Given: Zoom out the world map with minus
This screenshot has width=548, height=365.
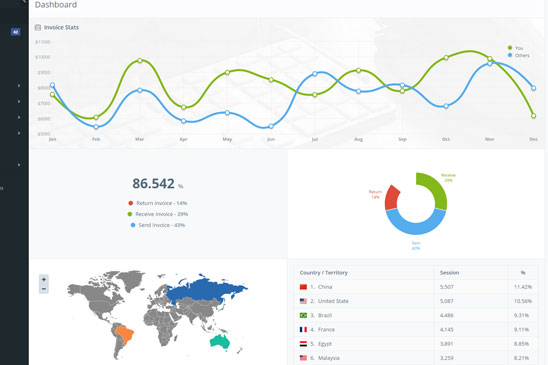Looking at the screenshot, I should (44, 289).
